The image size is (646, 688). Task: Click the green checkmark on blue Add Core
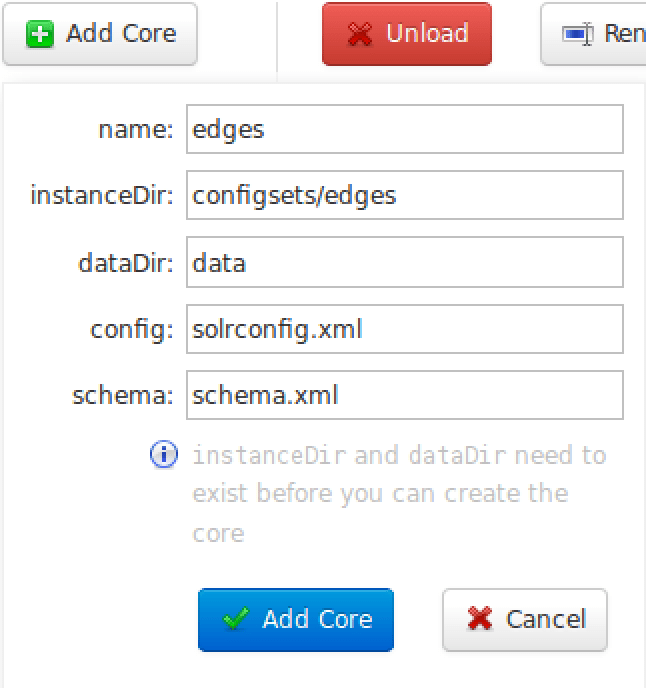(x=236, y=619)
